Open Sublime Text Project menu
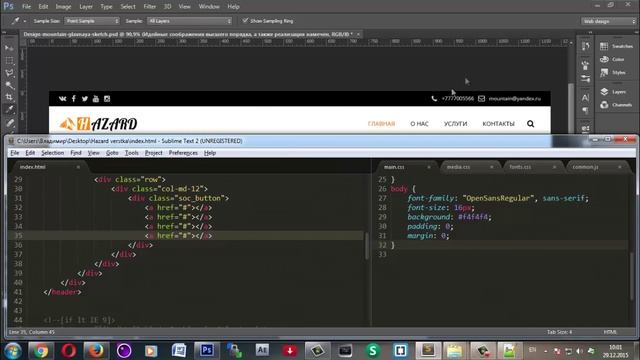The width and height of the screenshot is (640, 360). 153,153
